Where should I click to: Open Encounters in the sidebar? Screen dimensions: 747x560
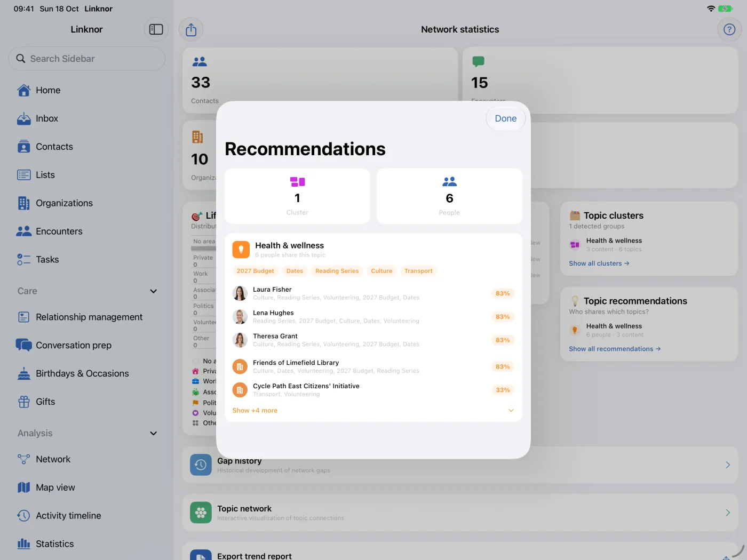tap(87, 231)
